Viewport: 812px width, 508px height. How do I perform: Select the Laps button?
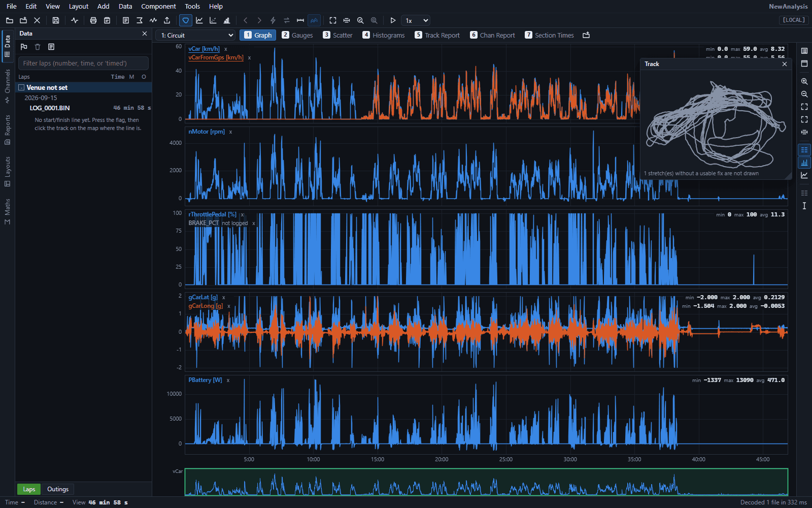click(x=29, y=489)
